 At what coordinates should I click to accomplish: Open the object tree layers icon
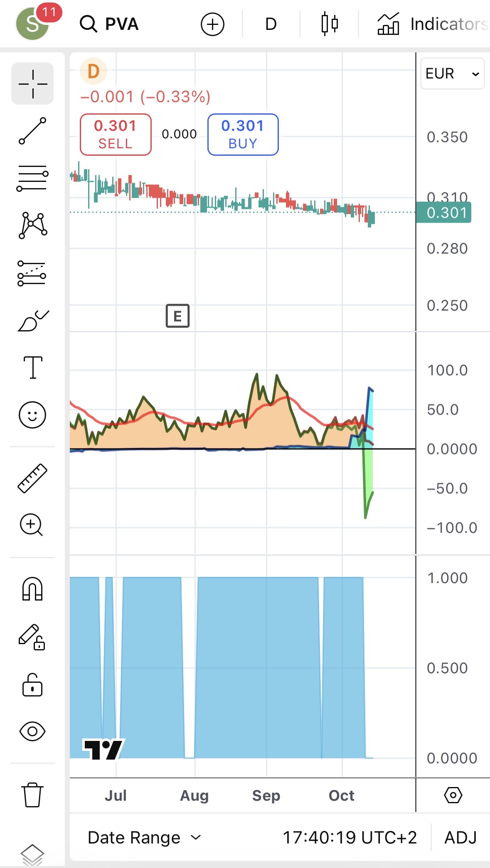coord(32,855)
